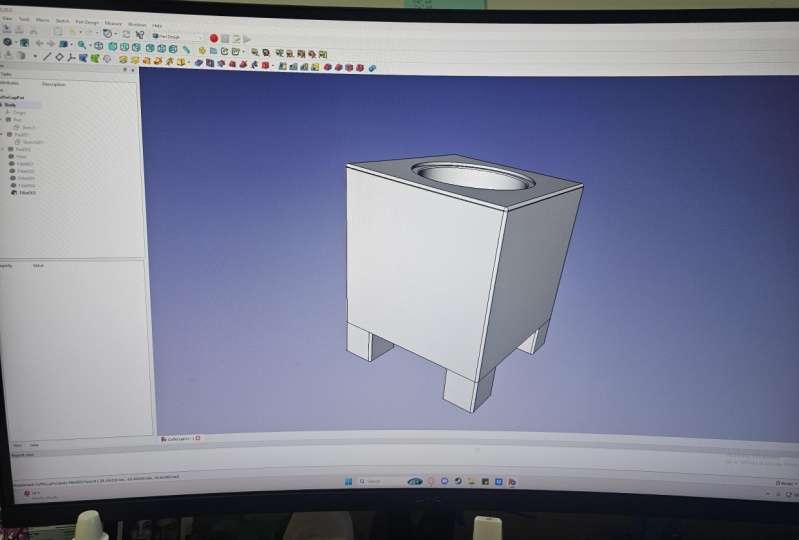799x540 pixels.
Task: Switch to the Data property tab
Action: (34, 445)
